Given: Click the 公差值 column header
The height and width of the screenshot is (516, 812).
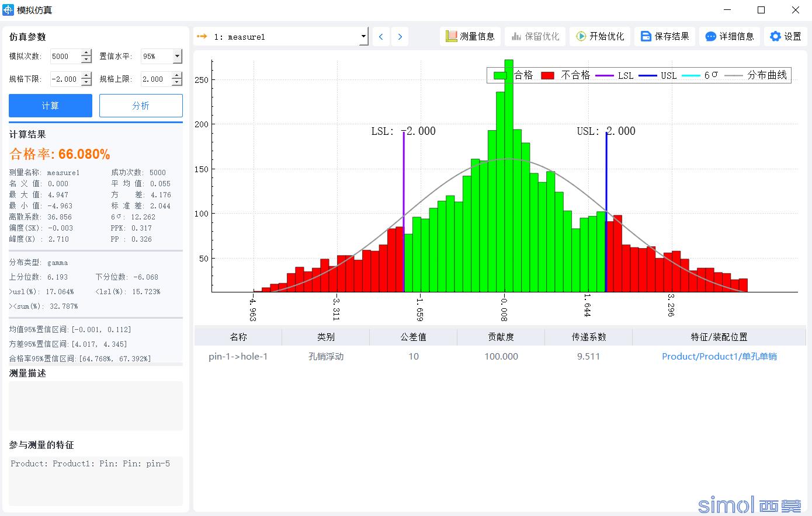Looking at the screenshot, I should pyautogui.click(x=414, y=337).
